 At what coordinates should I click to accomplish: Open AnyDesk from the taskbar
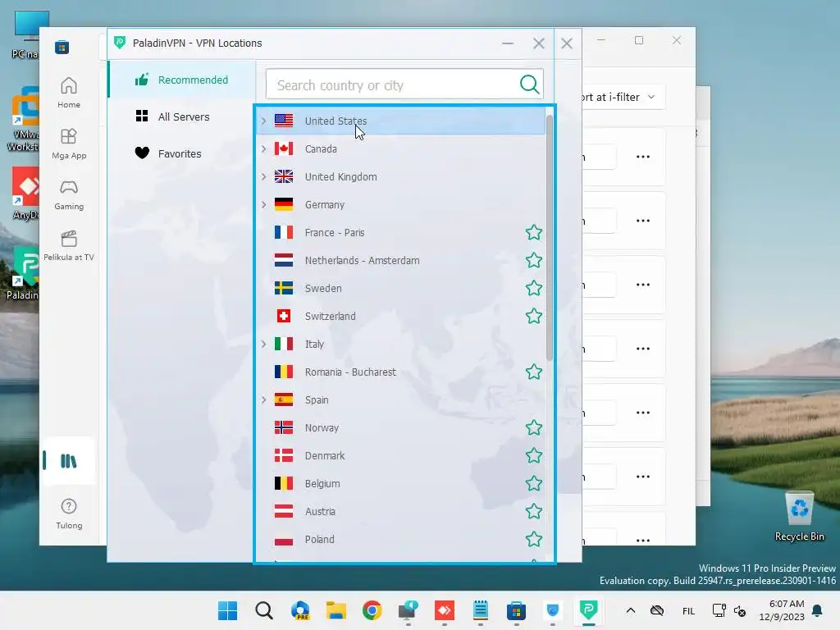(444, 610)
